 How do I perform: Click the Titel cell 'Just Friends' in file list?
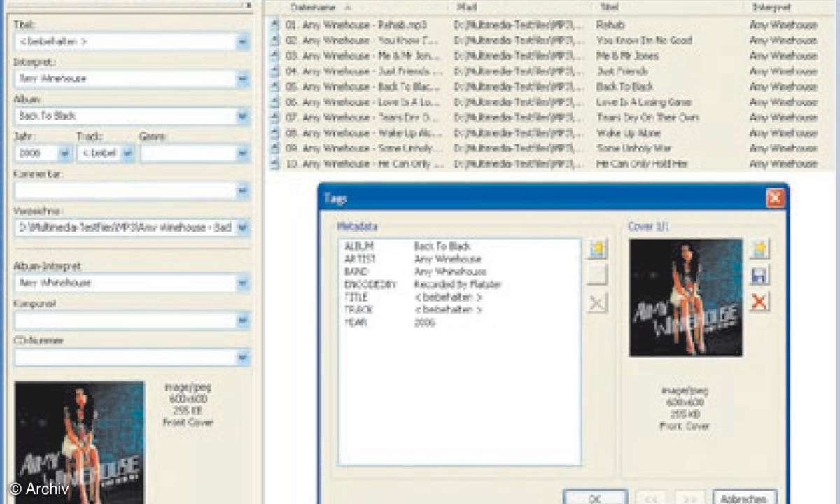tap(622, 71)
